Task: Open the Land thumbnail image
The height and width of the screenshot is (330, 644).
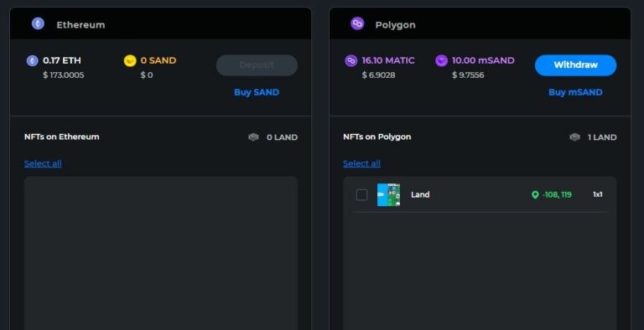Action: (388, 194)
